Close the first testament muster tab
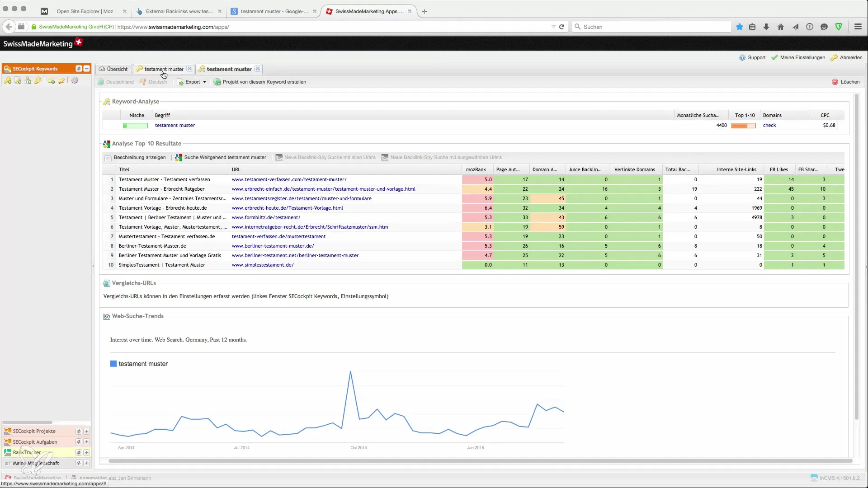 click(189, 69)
